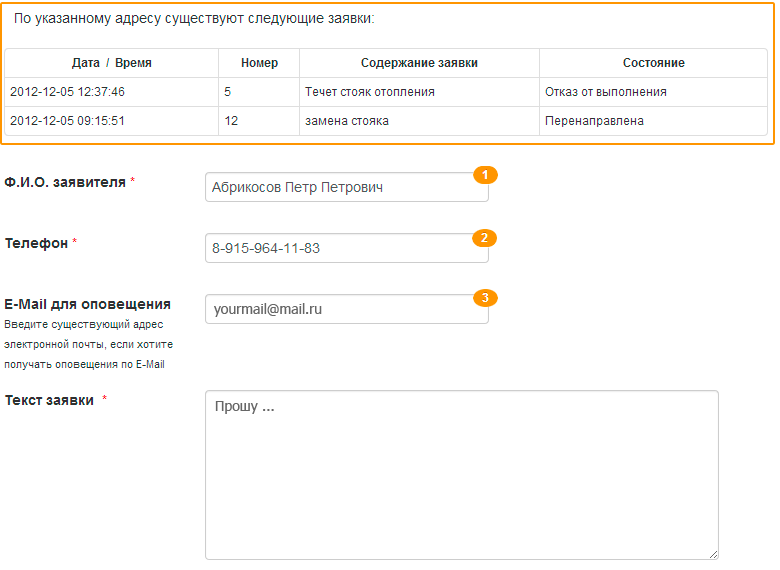Click the Перенаправлена status cell
The width and height of the screenshot is (780, 570).
tap(594, 121)
